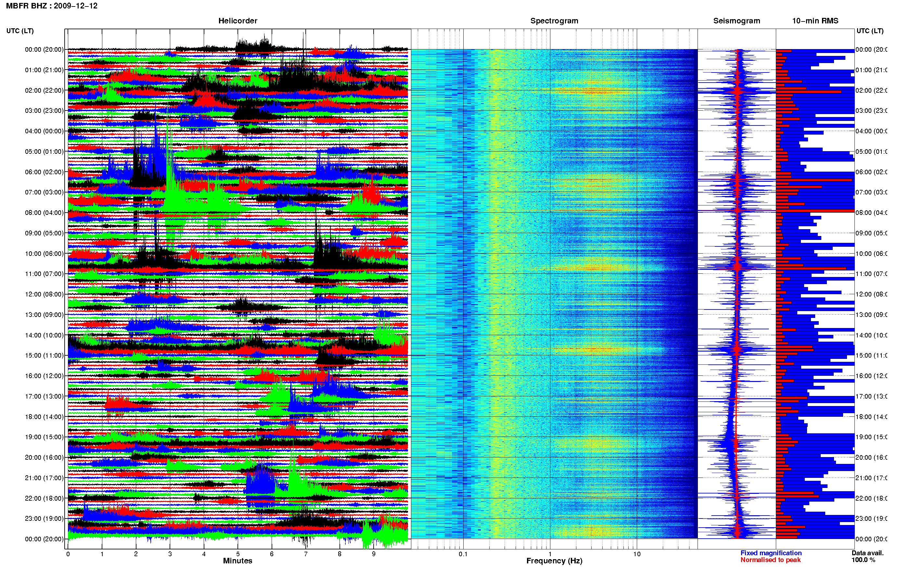The image size is (924, 578).
Task: Select the 10-min RMS panel heading
Action: tap(815, 21)
